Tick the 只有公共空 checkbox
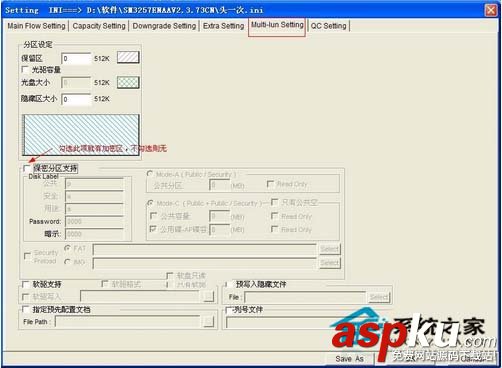 (x=275, y=202)
